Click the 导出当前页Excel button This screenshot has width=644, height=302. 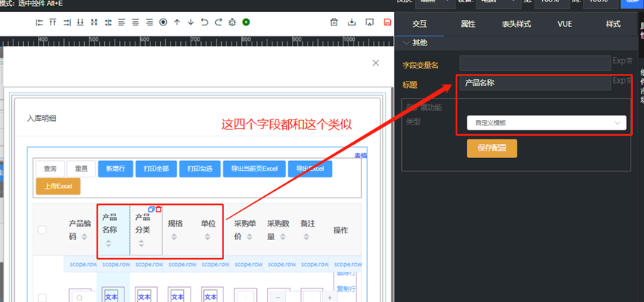coord(254,169)
